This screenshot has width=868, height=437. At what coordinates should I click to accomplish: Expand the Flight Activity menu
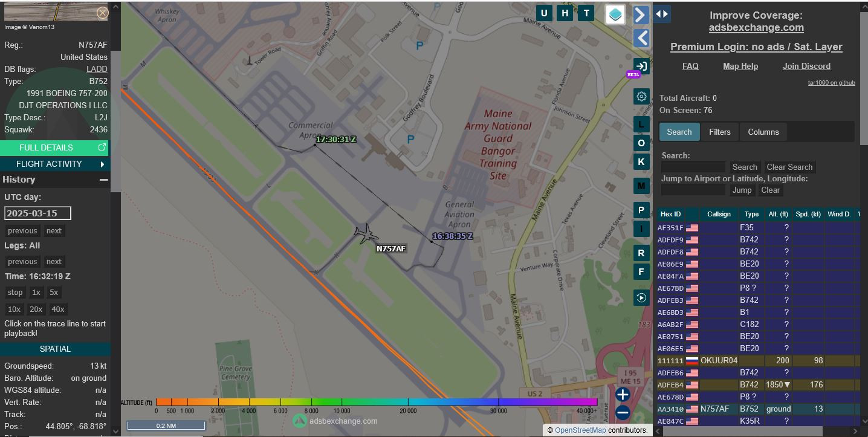pyautogui.click(x=54, y=164)
